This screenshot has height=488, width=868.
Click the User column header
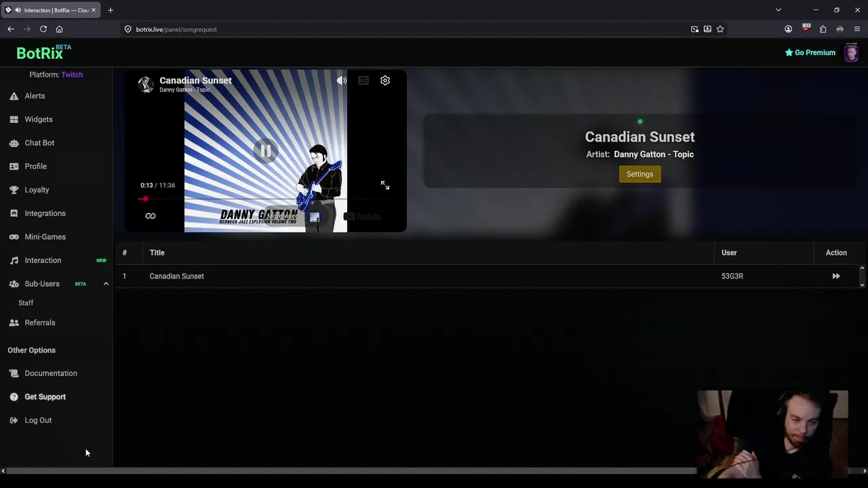[729, 253]
